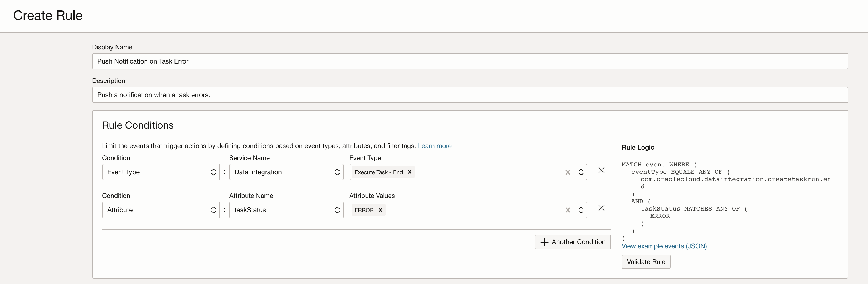The height and width of the screenshot is (284, 868).
Task: Open the Attribute condition dropdown
Action: click(161, 210)
